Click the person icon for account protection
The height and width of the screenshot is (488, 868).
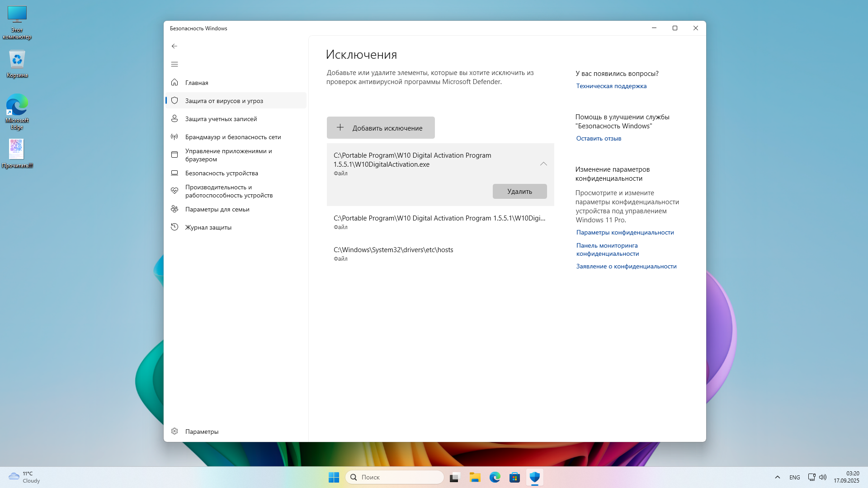pos(175,118)
